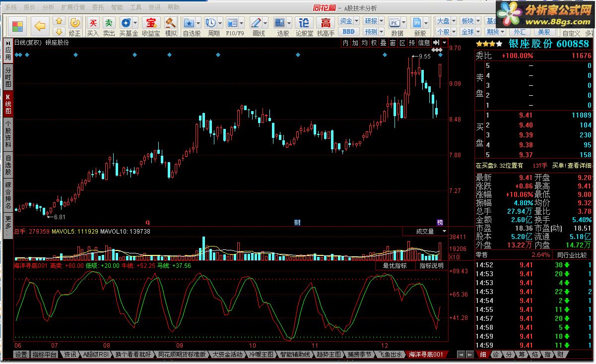
Task: Click the F10/F9 info icon
Action: (x=232, y=23)
